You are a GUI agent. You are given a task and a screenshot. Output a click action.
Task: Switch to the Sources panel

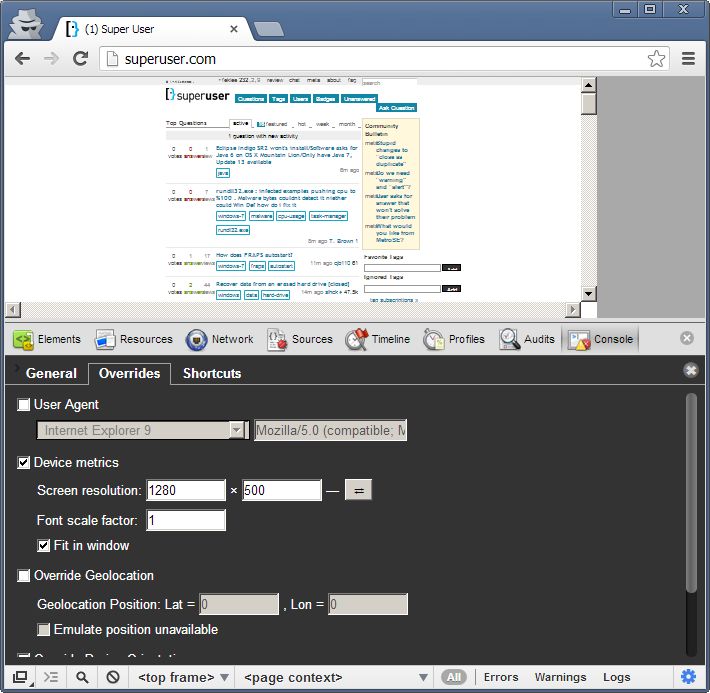300,339
